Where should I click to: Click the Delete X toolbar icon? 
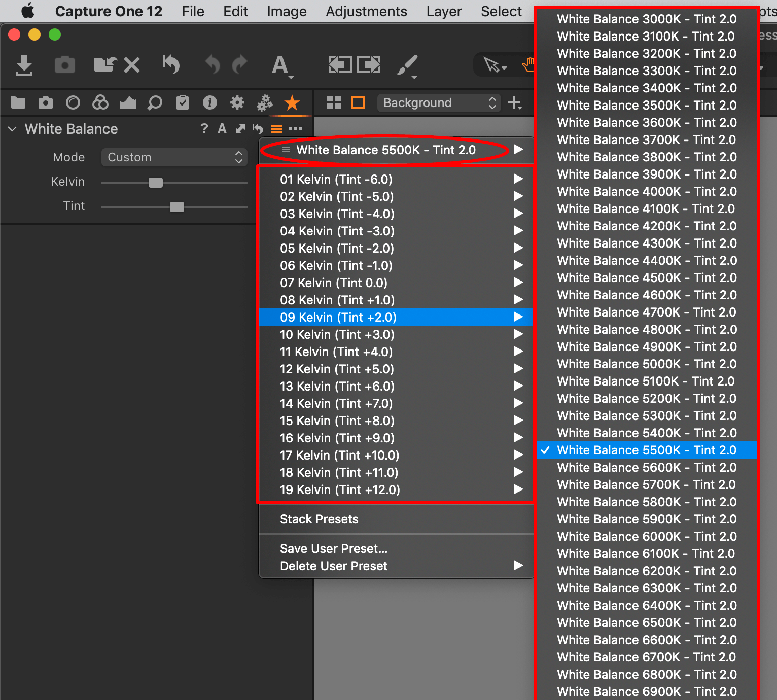pos(132,65)
